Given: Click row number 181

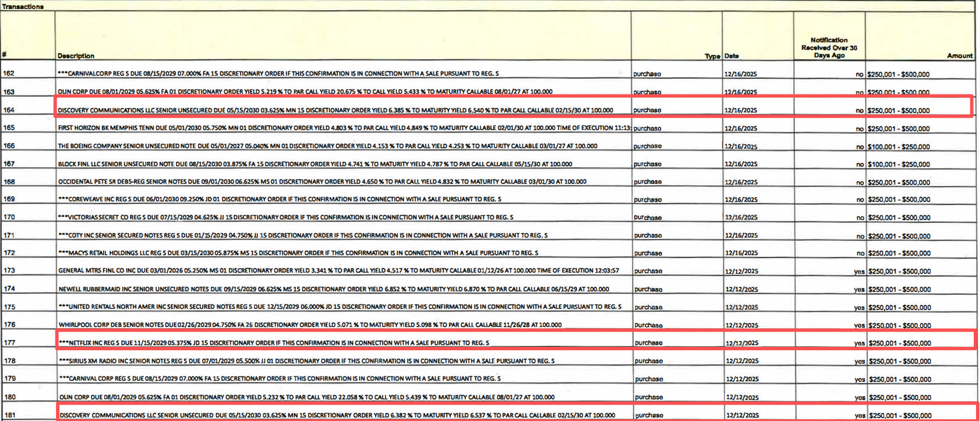Looking at the screenshot, I should coord(10,415).
